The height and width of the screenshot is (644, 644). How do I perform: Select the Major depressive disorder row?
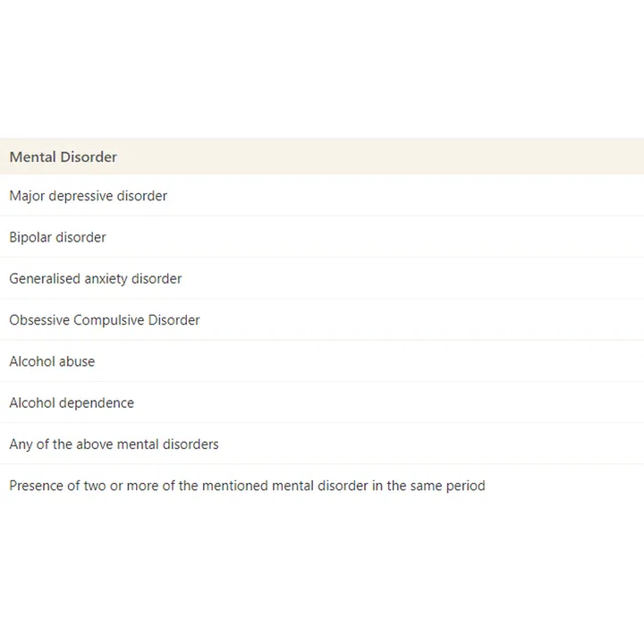[89, 196]
